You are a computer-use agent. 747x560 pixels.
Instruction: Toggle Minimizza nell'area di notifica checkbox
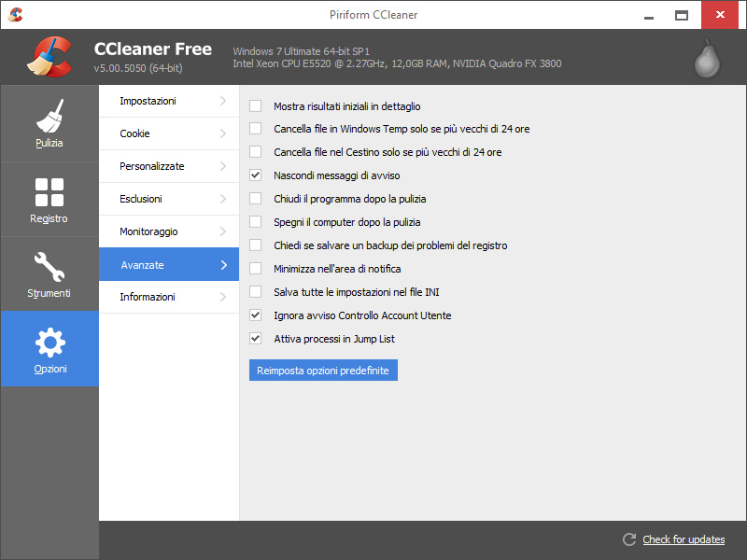tap(255, 269)
